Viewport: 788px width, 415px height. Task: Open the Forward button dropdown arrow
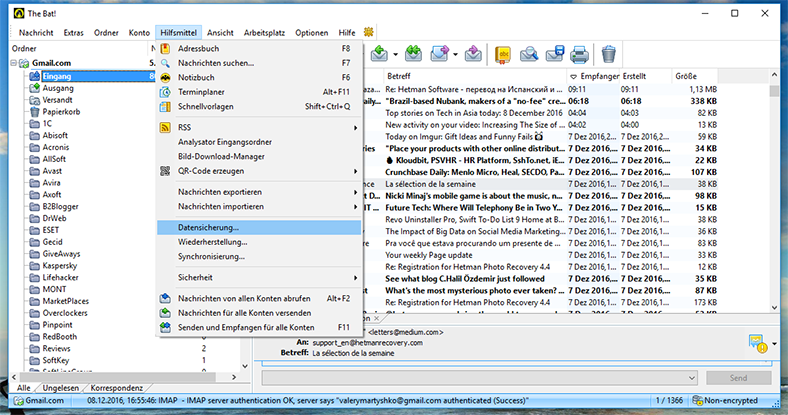pyautogui.click(x=455, y=54)
